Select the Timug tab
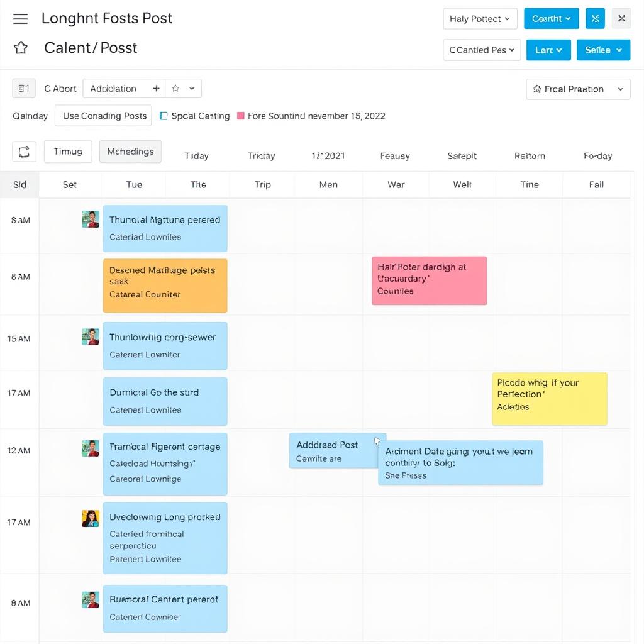The image size is (644, 644). 67,151
